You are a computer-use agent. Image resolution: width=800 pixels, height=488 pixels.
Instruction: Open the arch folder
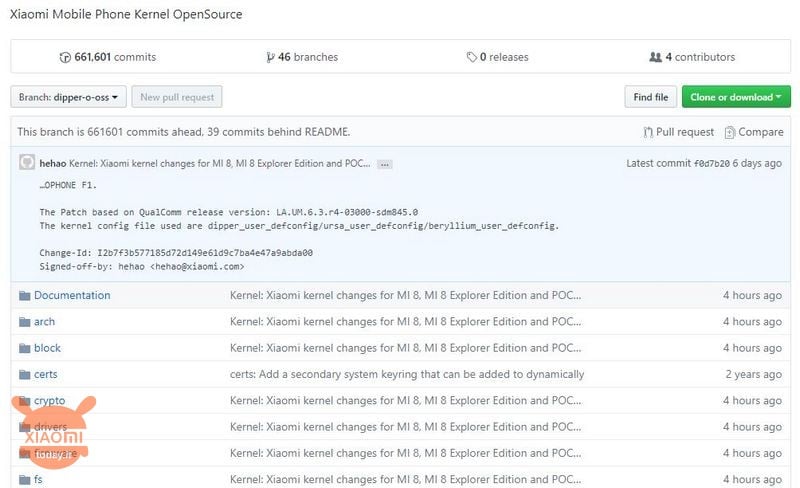pyautogui.click(x=44, y=322)
